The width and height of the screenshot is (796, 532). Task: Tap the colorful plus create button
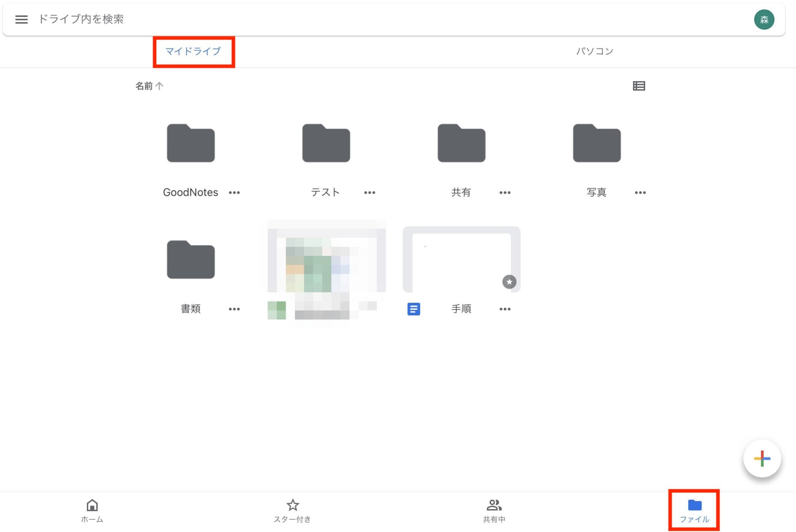point(762,459)
